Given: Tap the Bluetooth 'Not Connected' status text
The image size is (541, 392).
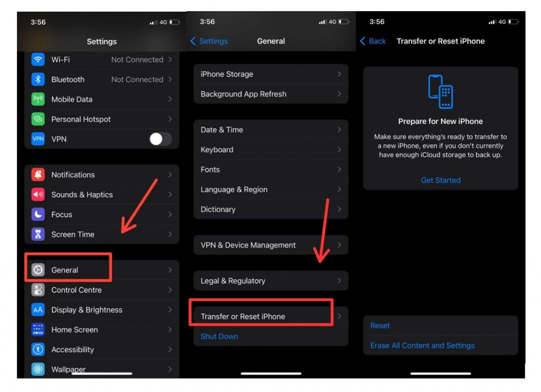Looking at the screenshot, I should (137, 79).
